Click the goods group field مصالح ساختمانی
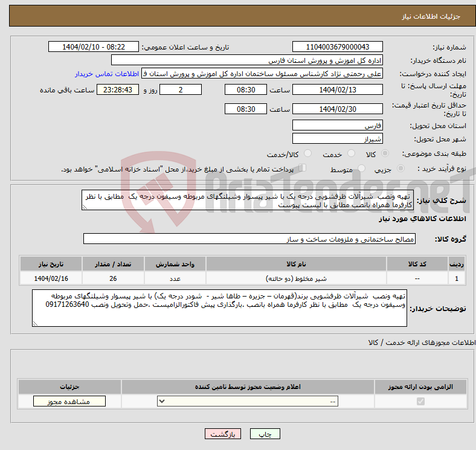476x450 pixels. coord(249,239)
